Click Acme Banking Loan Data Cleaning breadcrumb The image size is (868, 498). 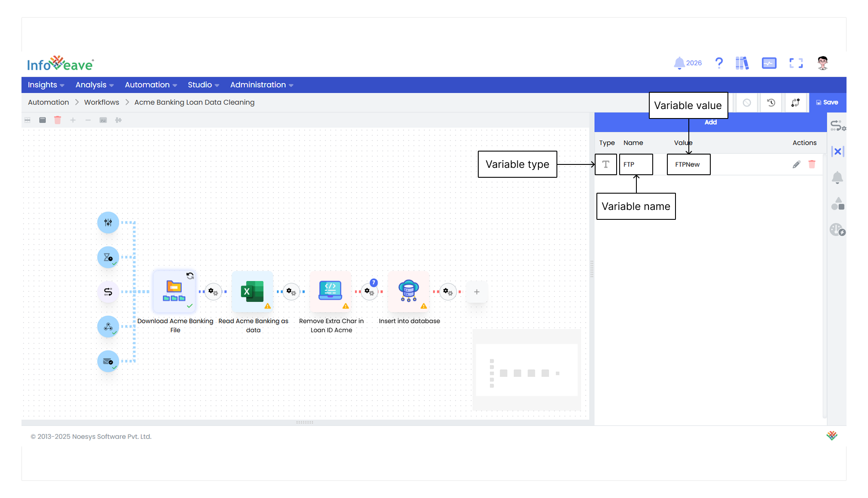194,102
